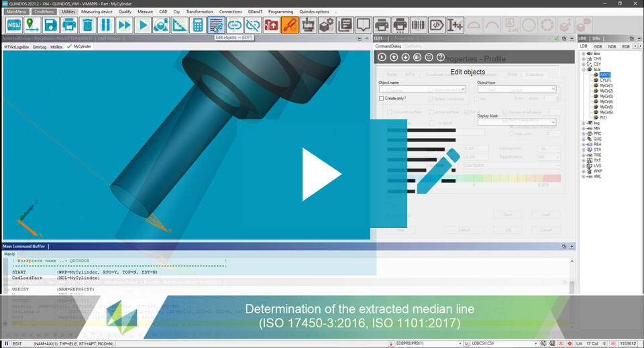Click the blue 3D cube CAD icon
The image size is (644, 348).
pos(161,25)
